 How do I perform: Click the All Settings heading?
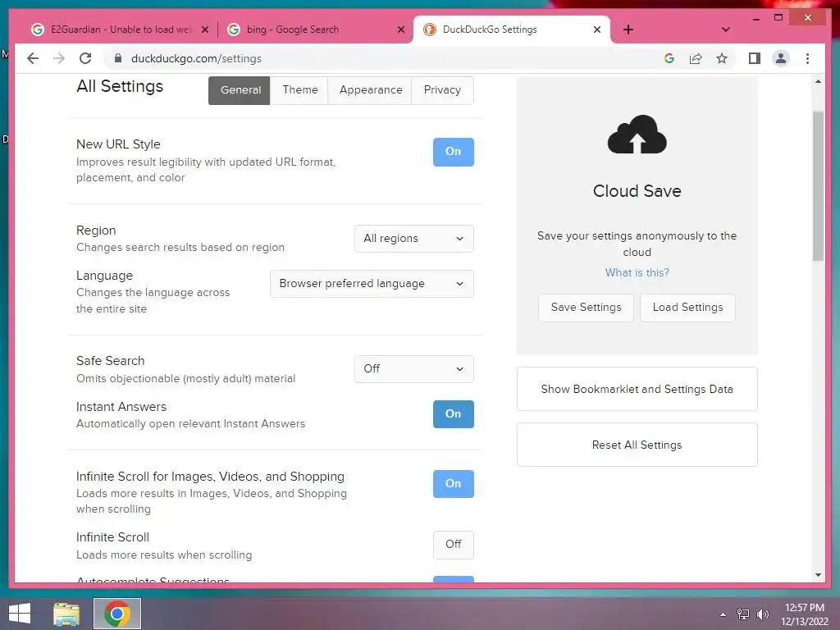tap(120, 86)
